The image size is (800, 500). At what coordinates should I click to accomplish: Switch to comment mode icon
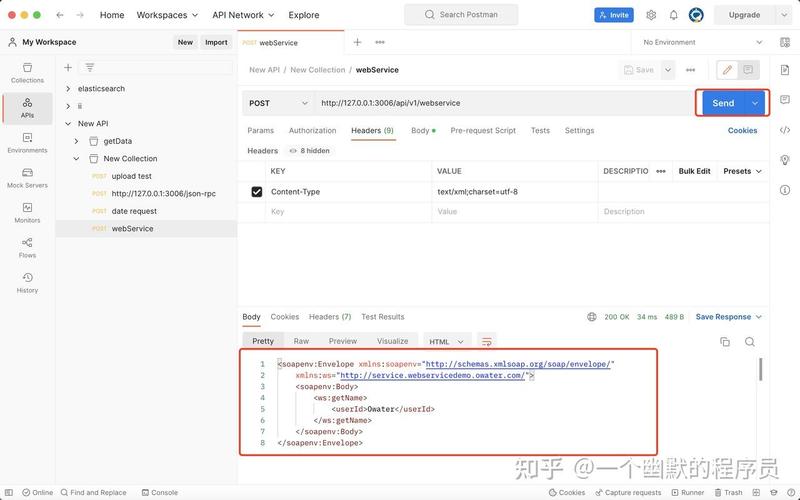click(x=748, y=70)
